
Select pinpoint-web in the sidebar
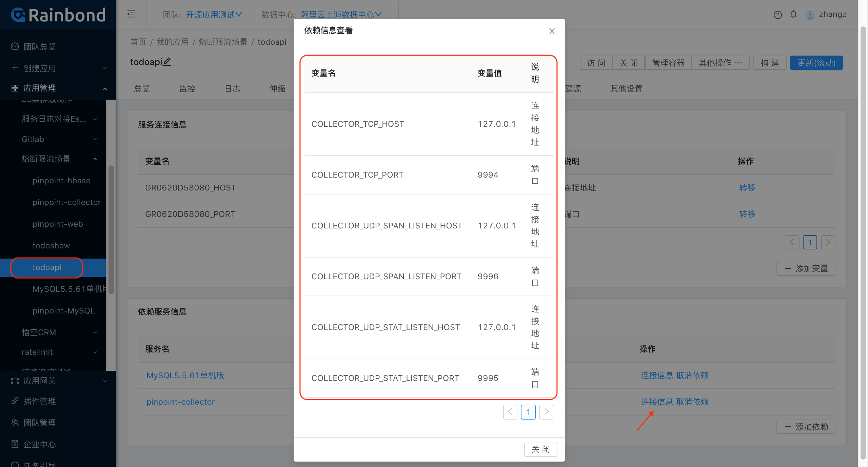tap(58, 224)
